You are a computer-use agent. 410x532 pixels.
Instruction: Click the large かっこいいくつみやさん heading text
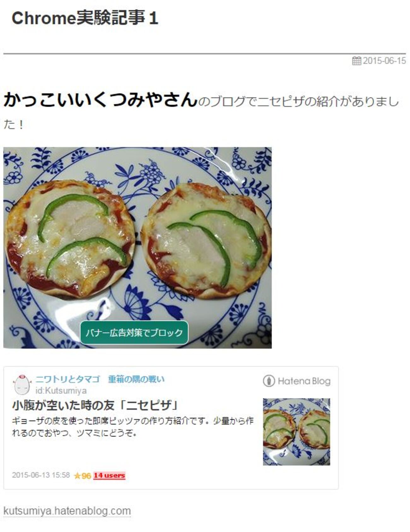point(100,100)
